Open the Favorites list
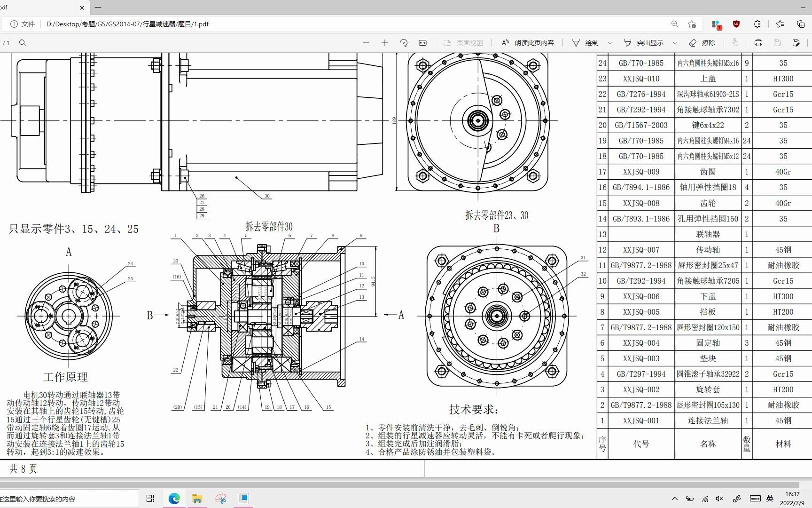Image resolution: width=812 pixels, height=508 pixels. tap(780, 24)
